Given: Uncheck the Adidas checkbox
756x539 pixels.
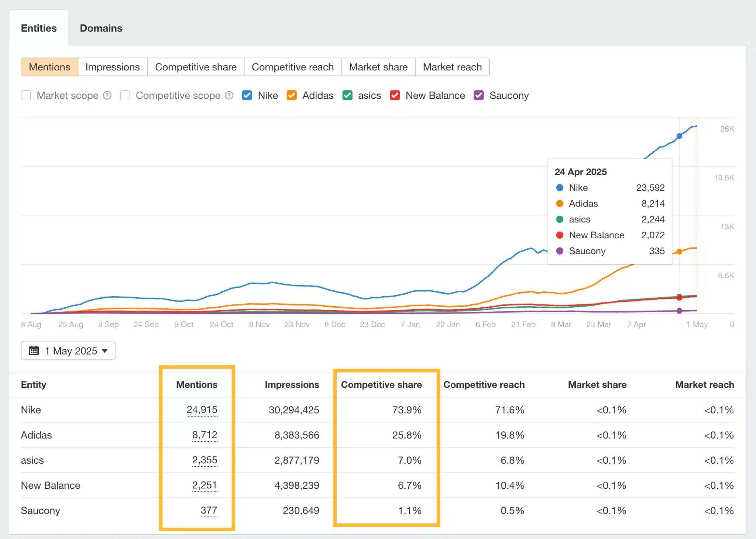Looking at the screenshot, I should [292, 96].
